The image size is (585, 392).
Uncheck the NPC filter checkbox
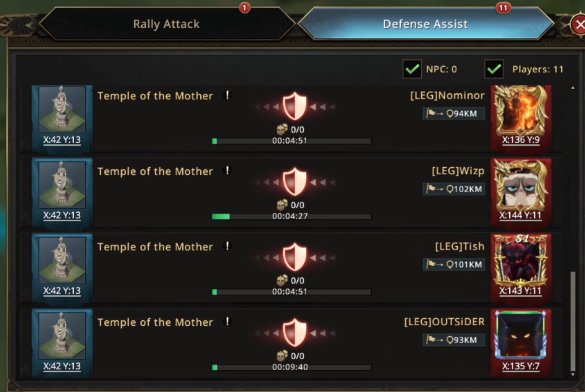(412, 69)
